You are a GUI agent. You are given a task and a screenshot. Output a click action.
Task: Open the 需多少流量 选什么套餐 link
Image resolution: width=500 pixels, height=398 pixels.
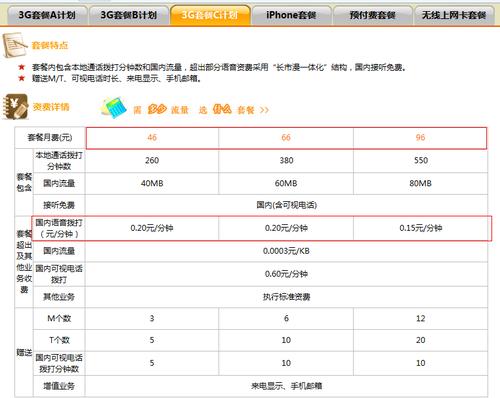pos(201,109)
